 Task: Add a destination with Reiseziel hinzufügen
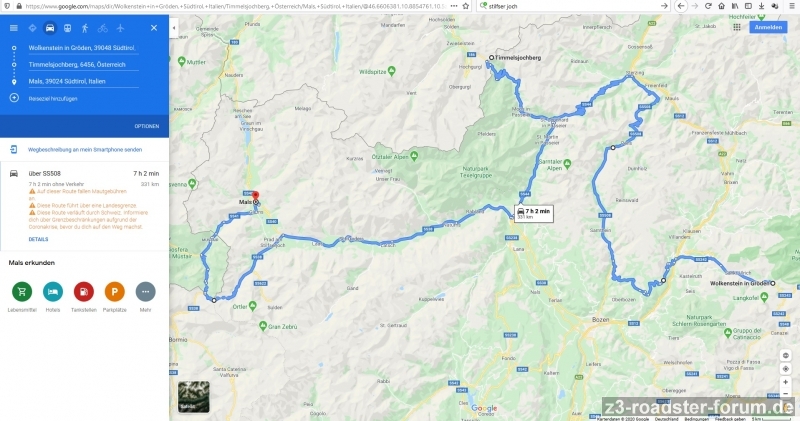click(53, 98)
